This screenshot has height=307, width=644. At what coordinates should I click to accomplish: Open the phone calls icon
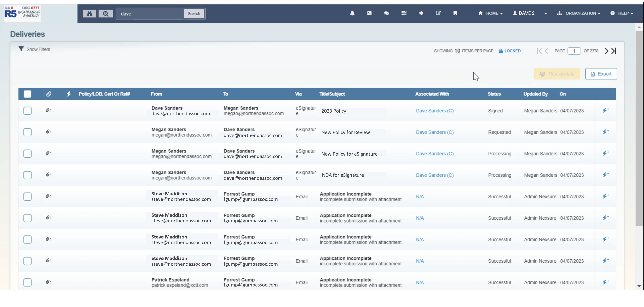pyautogui.click(x=369, y=13)
